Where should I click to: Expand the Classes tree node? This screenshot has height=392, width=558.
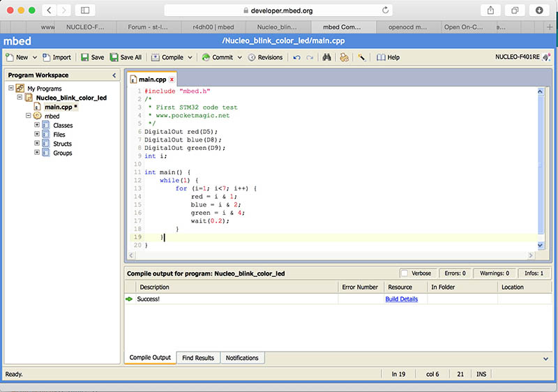[38, 126]
